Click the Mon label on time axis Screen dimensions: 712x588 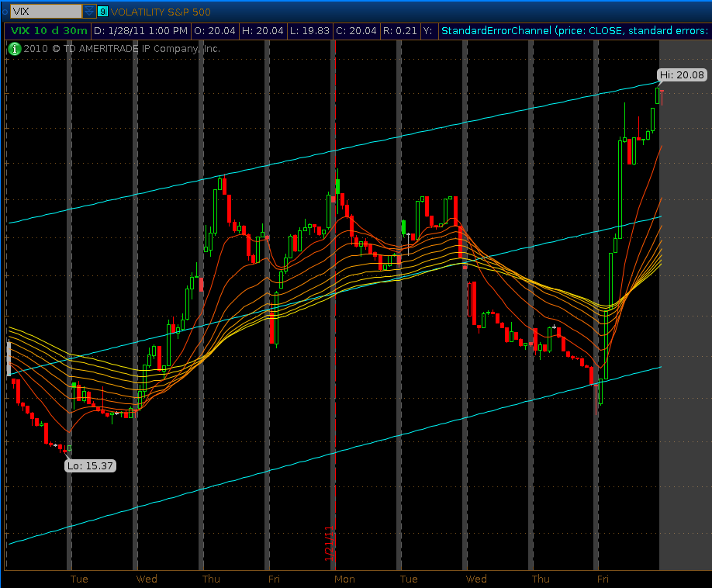pyautogui.click(x=344, y=579)
